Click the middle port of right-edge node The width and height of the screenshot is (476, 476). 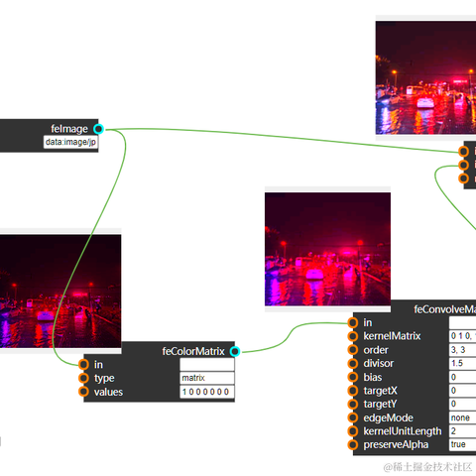464,165
